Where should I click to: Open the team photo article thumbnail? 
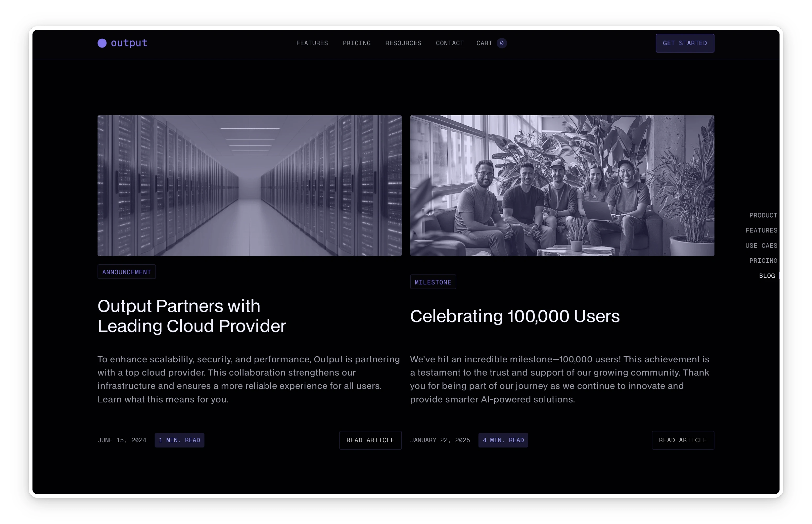point(562,185)
